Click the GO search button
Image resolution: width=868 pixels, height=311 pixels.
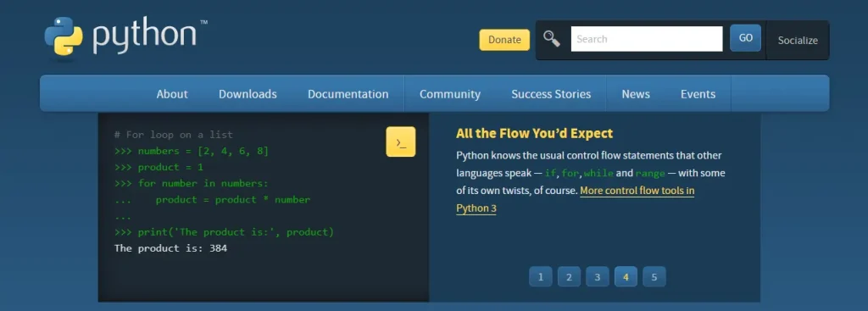tap(746, 38)
